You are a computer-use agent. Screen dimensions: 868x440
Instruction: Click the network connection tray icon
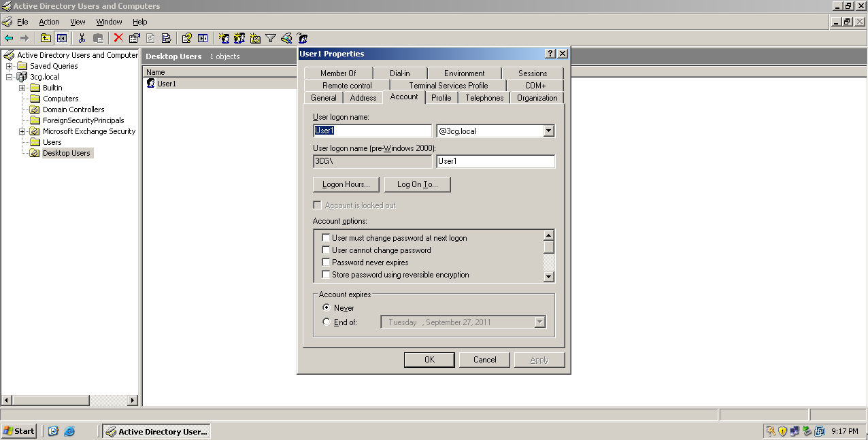(x=795, y=431)
